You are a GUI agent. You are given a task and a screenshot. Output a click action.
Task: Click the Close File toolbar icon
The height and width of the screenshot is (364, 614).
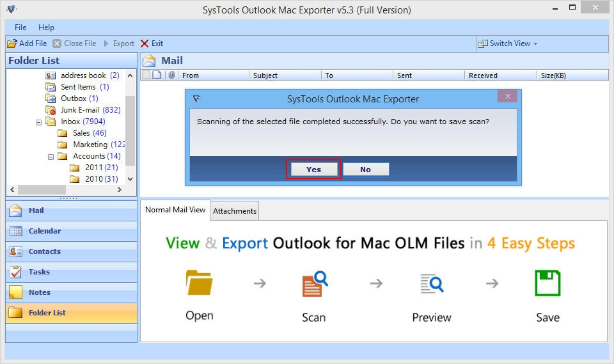click(x=57, y=44)
